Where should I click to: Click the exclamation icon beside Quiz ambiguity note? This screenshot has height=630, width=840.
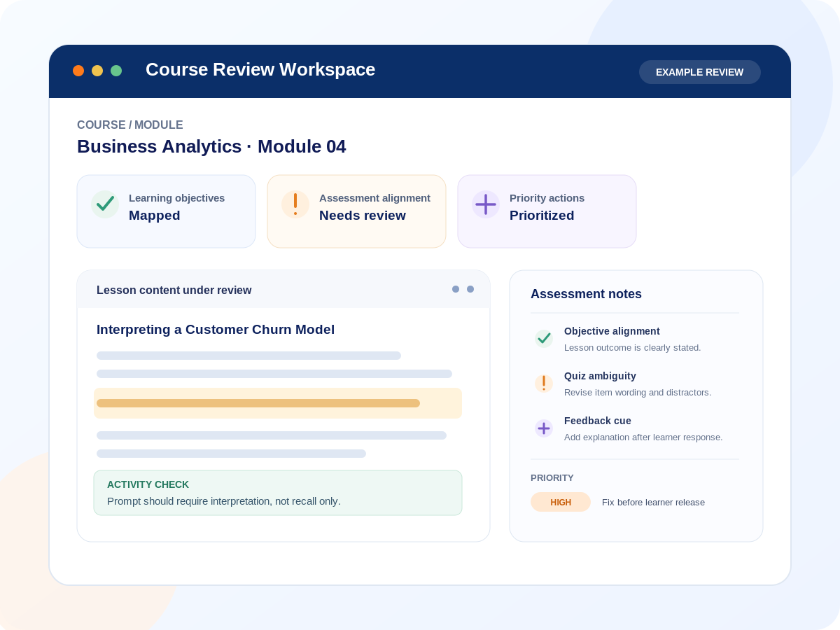point(544,384)
